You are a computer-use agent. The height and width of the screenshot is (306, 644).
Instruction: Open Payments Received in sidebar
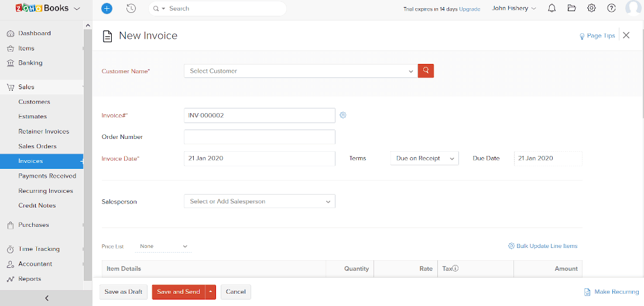pos(47,176)
